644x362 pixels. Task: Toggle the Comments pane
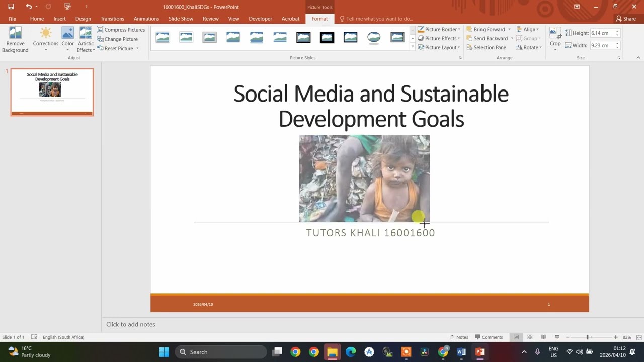[488, 337]
